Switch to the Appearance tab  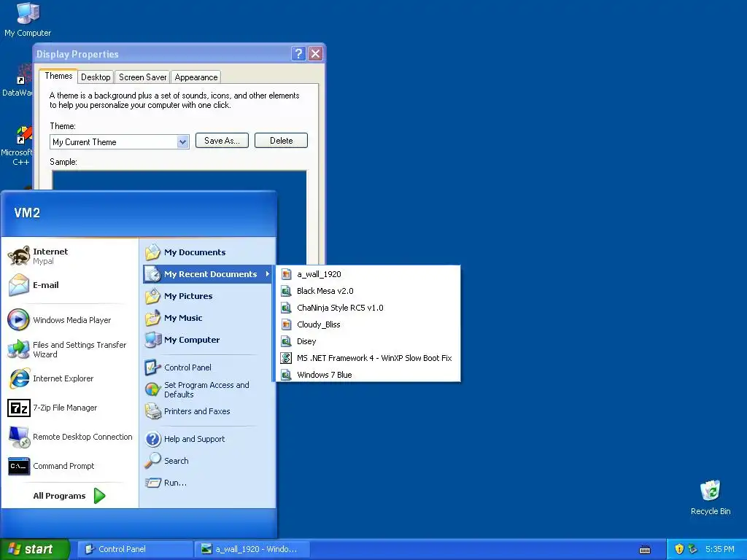click(196, 77)
